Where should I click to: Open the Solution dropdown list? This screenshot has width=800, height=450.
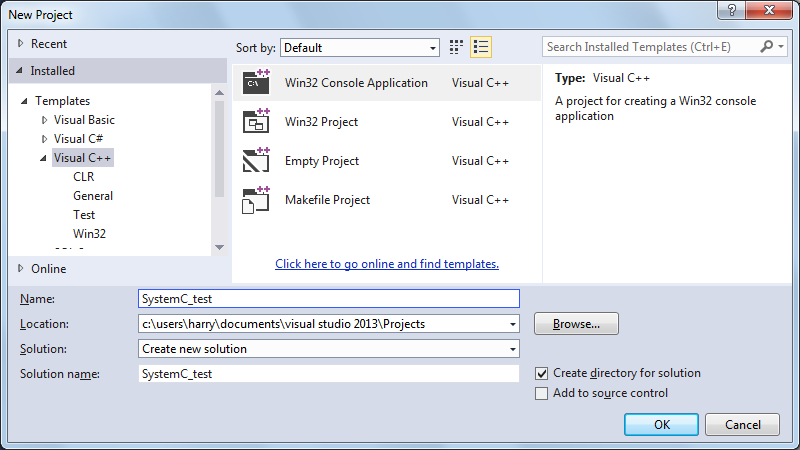pyautogui.click(x=513, y=349)
